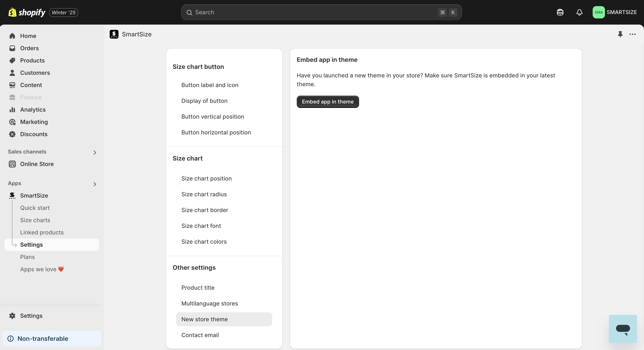Image resolution: width=644 pixels, height=350 pixels.
Task: Open Size charts under SmartSize
Action: [x=35, y=220]
